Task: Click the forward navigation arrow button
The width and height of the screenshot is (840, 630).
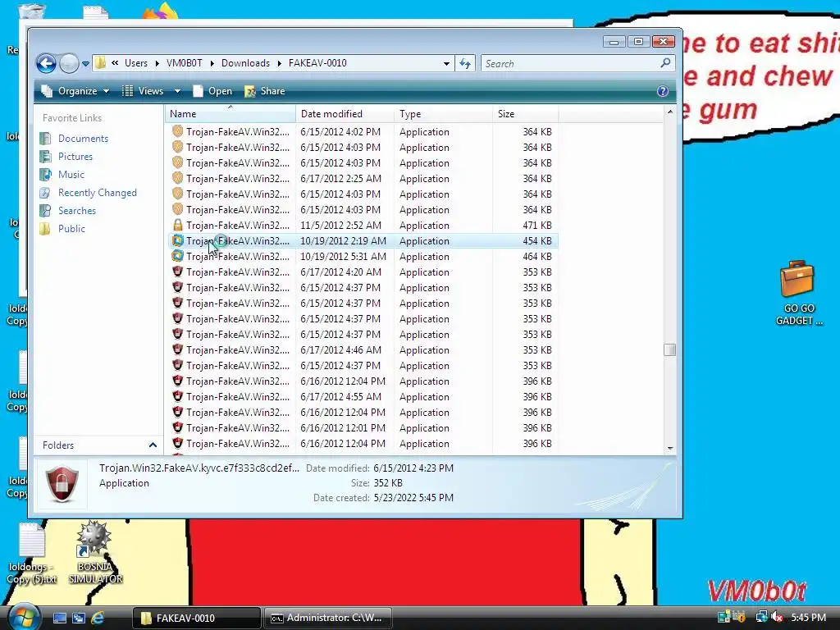Action: [69, 64]
